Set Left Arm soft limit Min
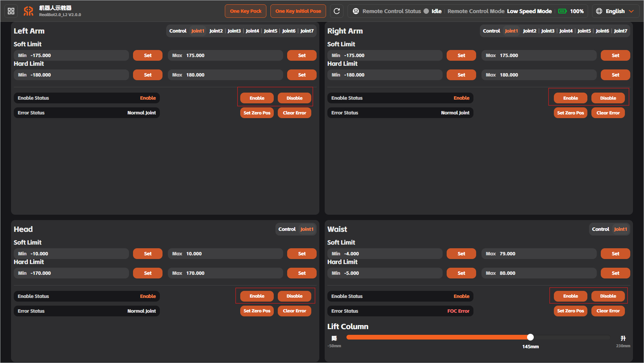The width and height of the screenshot is (644, 363). (x=148, y=55)
